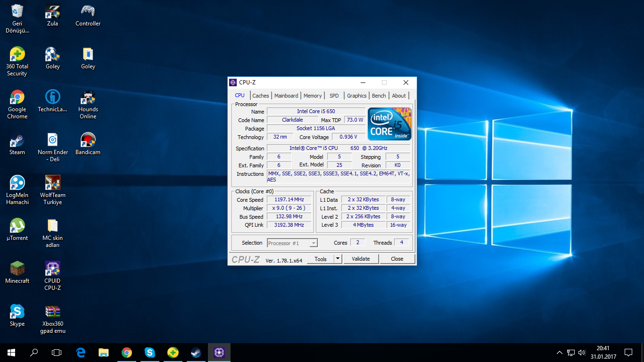Click the Steam icon on the taskbar
The width and height of the screenshot is (644, 362).
click(196, 352)
